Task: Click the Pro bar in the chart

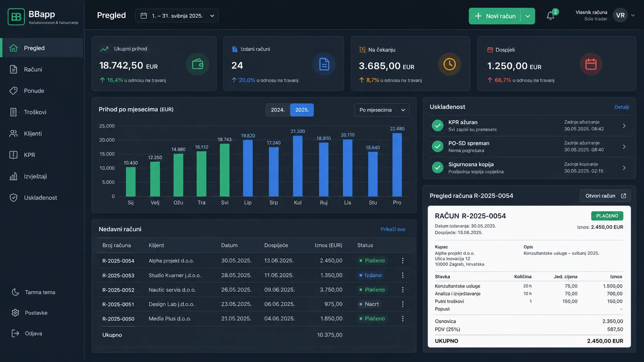Action: [397, 165]
